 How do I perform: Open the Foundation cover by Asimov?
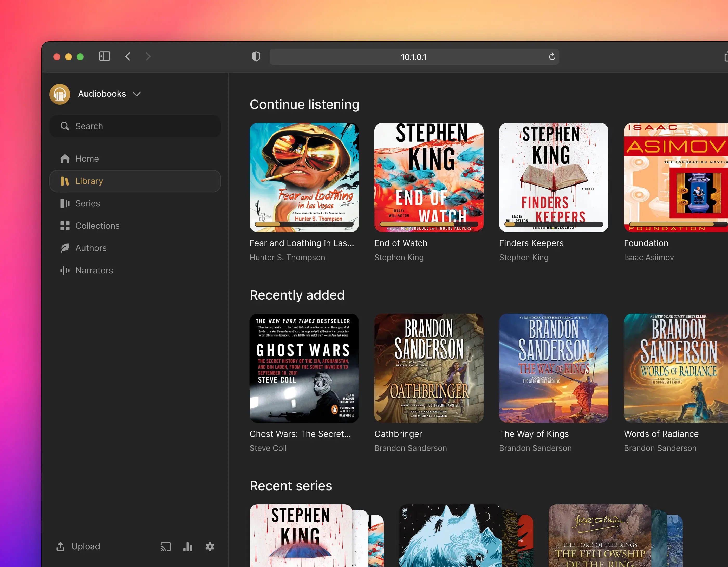pyautogui.click(x=676, y=177)
